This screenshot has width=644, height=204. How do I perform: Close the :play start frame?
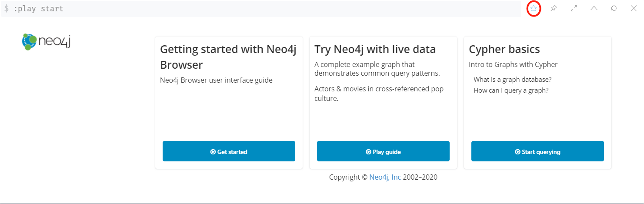634,8
